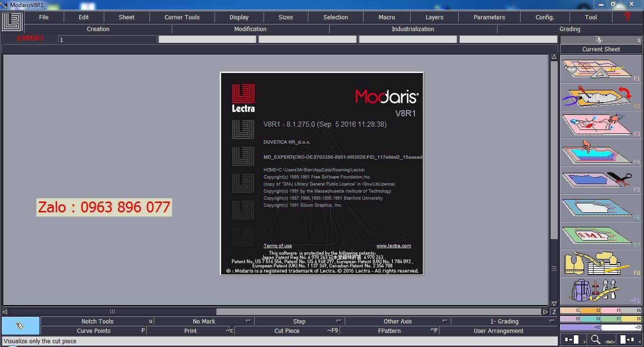Click the Current Sheet button
The width and height of the screenshot is (644, 347).
point(601,49)
